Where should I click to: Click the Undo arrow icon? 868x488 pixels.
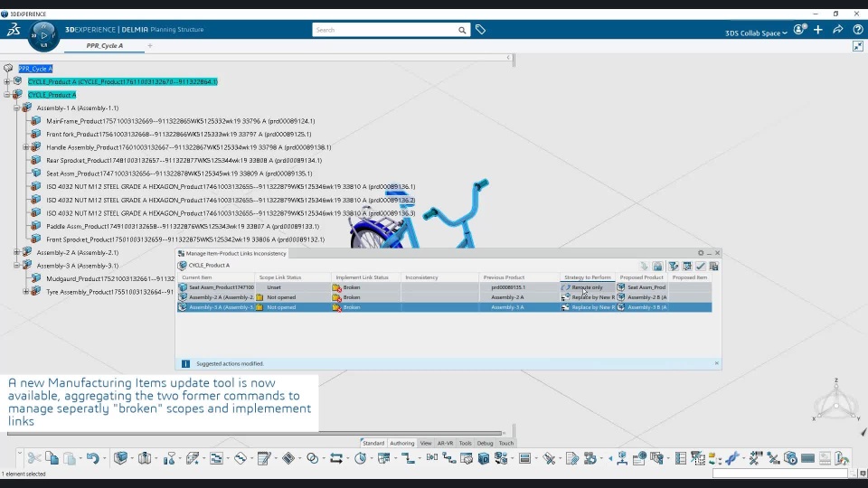(x=92, y=458)
